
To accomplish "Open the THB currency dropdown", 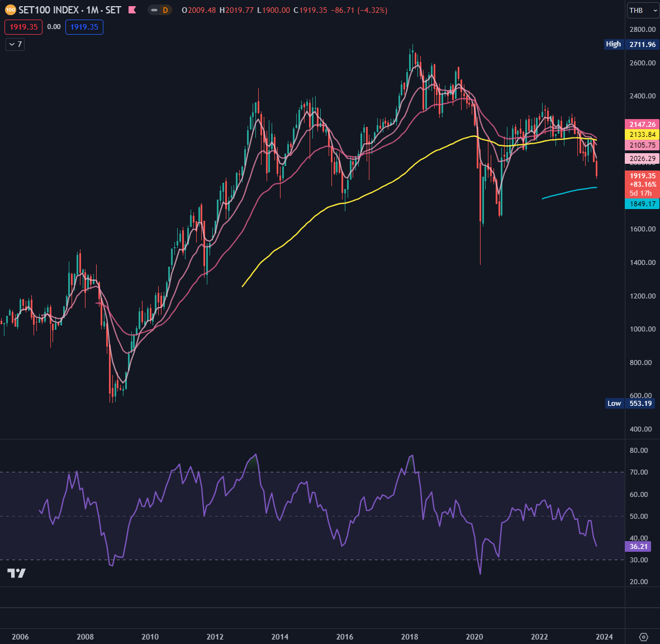I will 643,11.
